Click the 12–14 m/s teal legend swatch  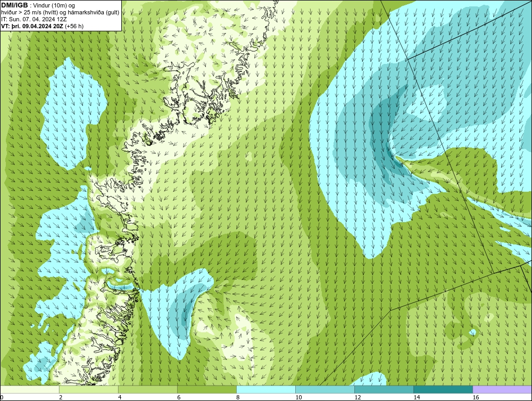point(384,389)
